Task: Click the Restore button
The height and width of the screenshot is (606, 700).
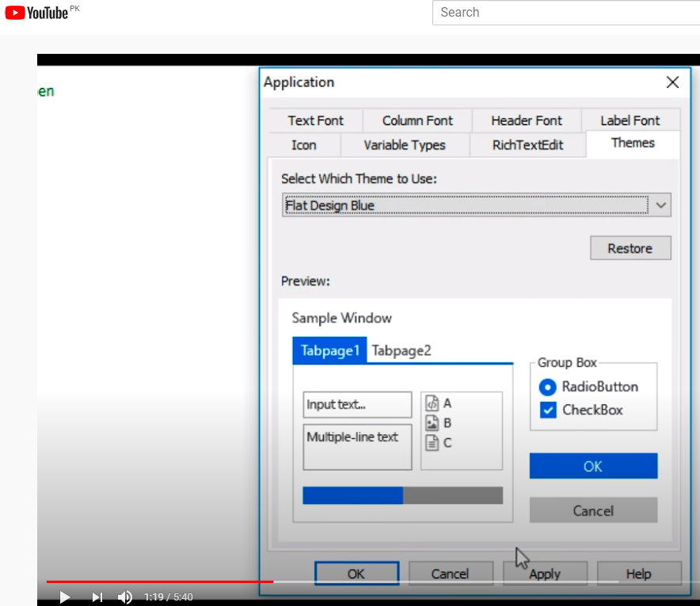Action: [x=630, y=248]
